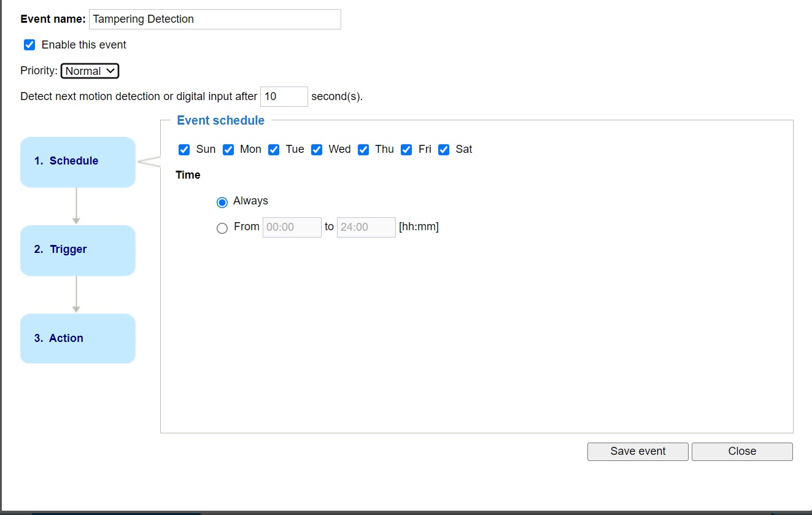Click the Save event button

[x=637, y=451]
